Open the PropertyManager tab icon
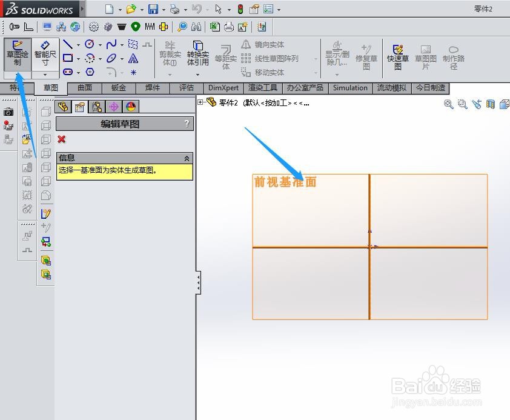The height and width of the screenshot is (420, 510). pos(80,107)
